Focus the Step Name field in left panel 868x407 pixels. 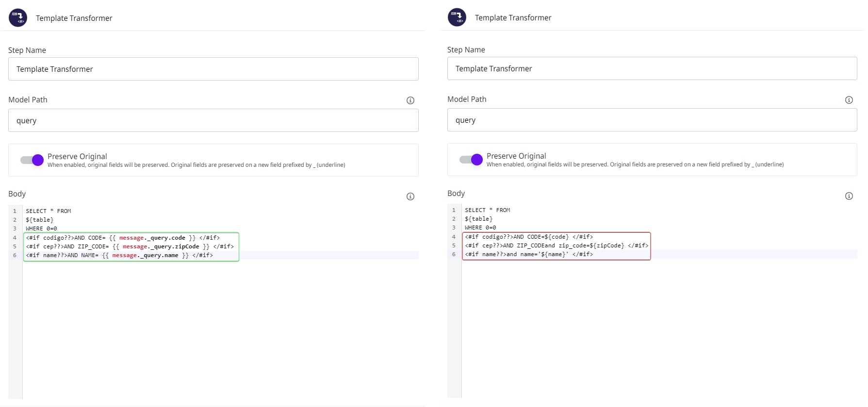[x=213, y=69]
